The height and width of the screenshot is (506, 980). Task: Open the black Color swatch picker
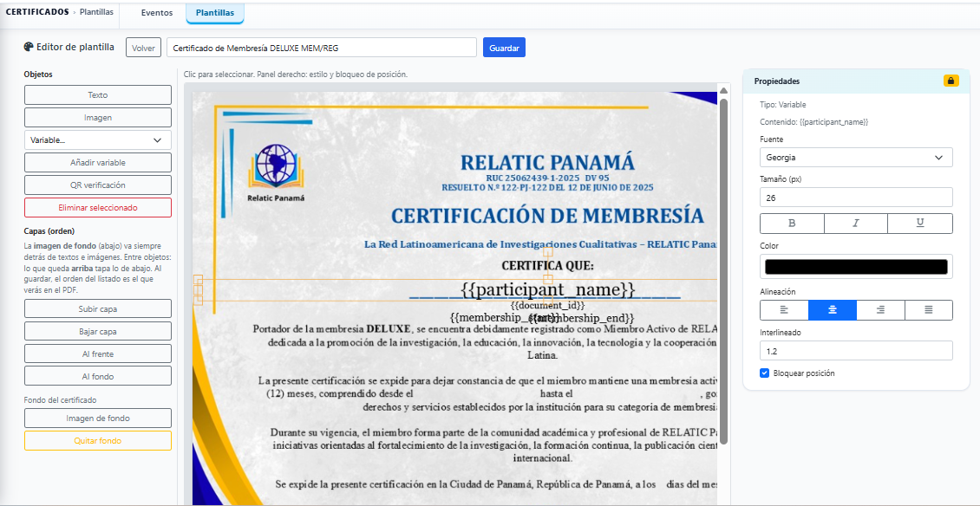[856, 267]
